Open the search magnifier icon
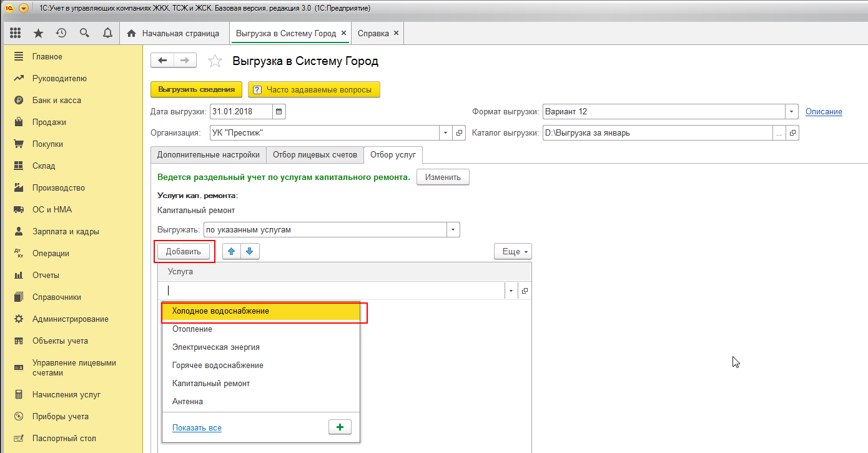Image resolution: width=868 pixels, height=453 pixels. (84, 33)
